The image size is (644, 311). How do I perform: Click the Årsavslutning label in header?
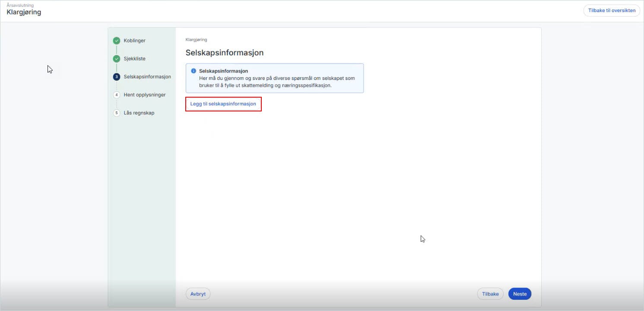pyautogui.click(x=20, y=5)
